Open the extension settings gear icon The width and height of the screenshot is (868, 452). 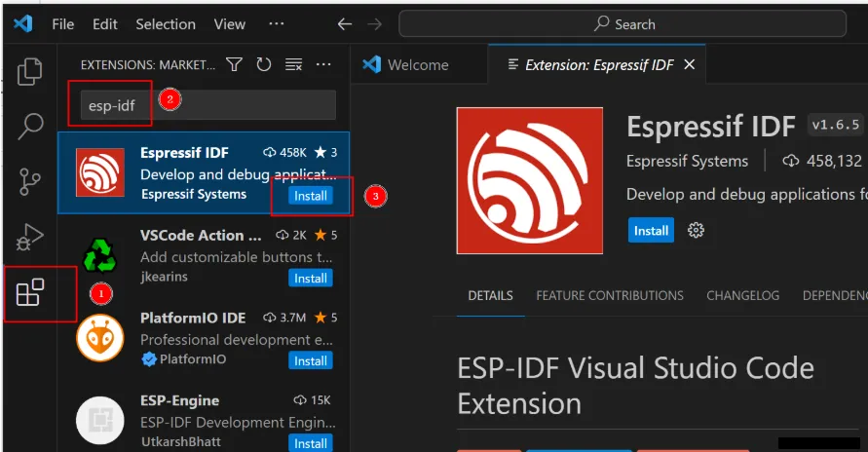click(x=696, y=231)
